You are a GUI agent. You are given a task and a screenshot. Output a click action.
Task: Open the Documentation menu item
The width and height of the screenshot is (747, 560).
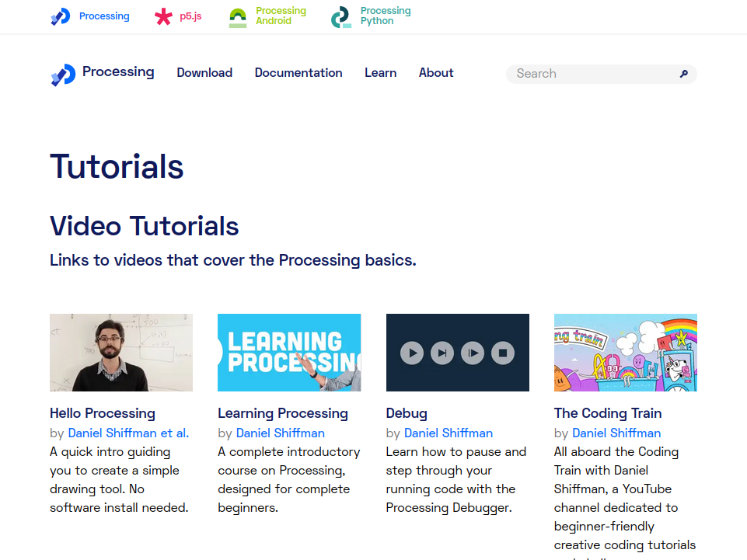(x=298, y=73)
